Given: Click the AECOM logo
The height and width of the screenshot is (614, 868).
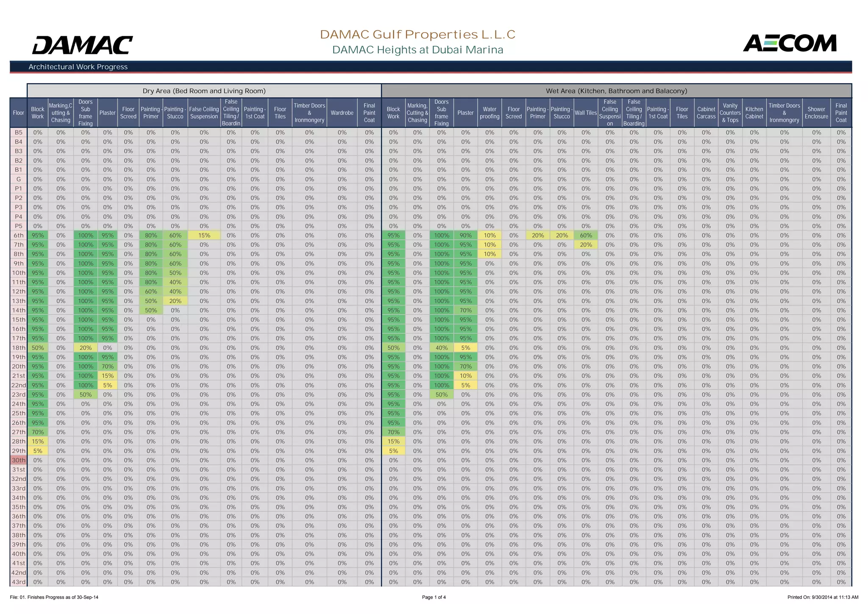Looking at the screenshot, I should tap(790, 43).
